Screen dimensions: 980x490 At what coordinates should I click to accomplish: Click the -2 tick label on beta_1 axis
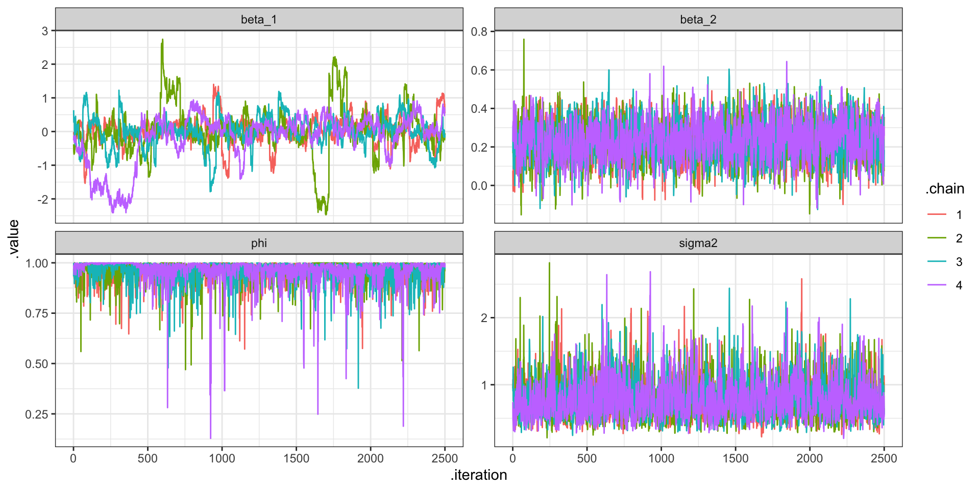[43, 200]
